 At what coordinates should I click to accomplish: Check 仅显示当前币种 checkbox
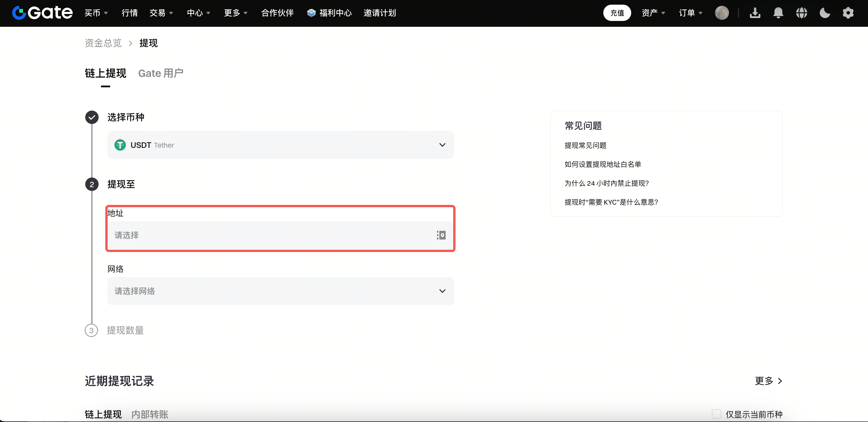tap(716, 414)
